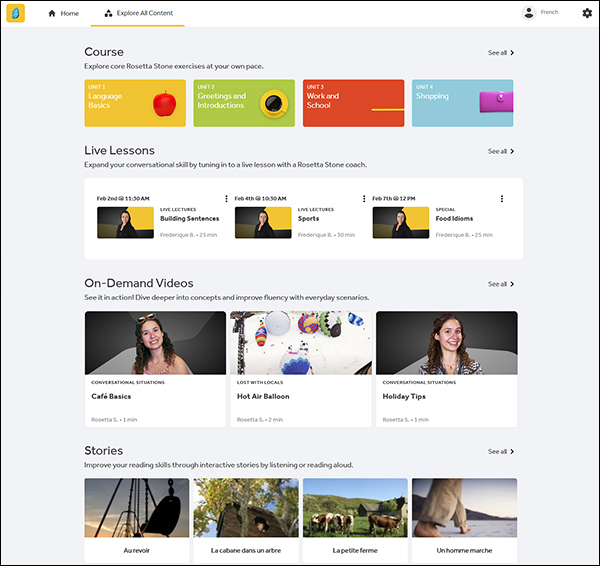Open Un homme marche story
Image resolution: width=600 pixels, height=566 pixels.
[x=464, y=520]
